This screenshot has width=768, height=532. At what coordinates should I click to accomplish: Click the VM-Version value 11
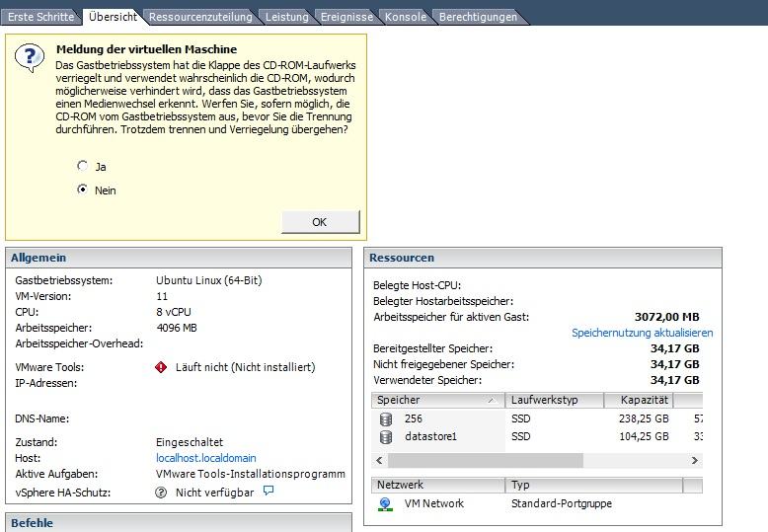click(162, 296)
